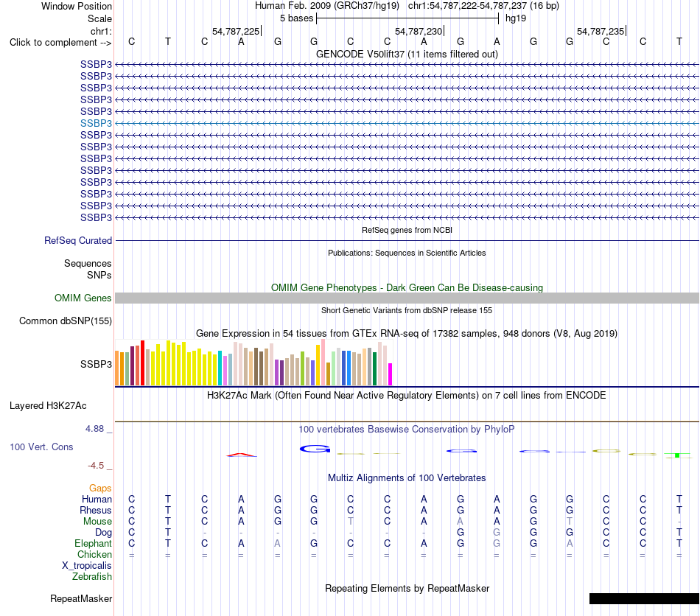Image resolution: width=700 pixels, height=616 pixels.
Task: Click the 'chr1:' base position label
Action: 101,31
